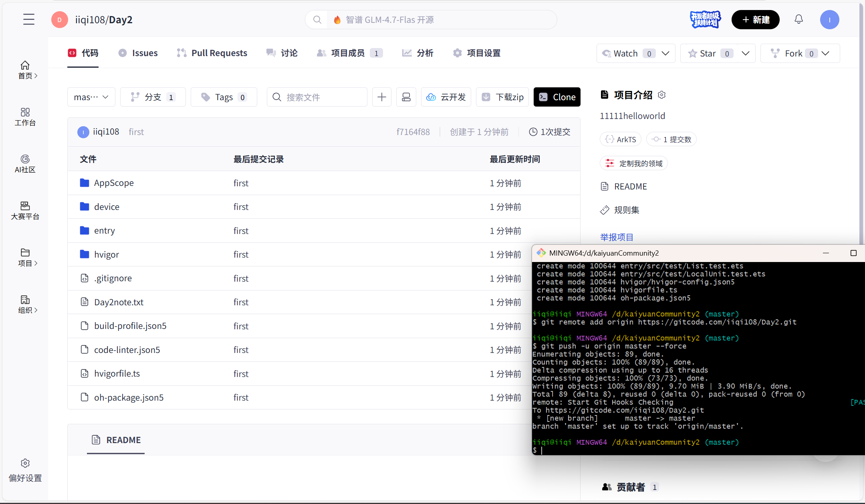
Task: Open AI社区 in the sidebar
Action: (x=25, y=163)
